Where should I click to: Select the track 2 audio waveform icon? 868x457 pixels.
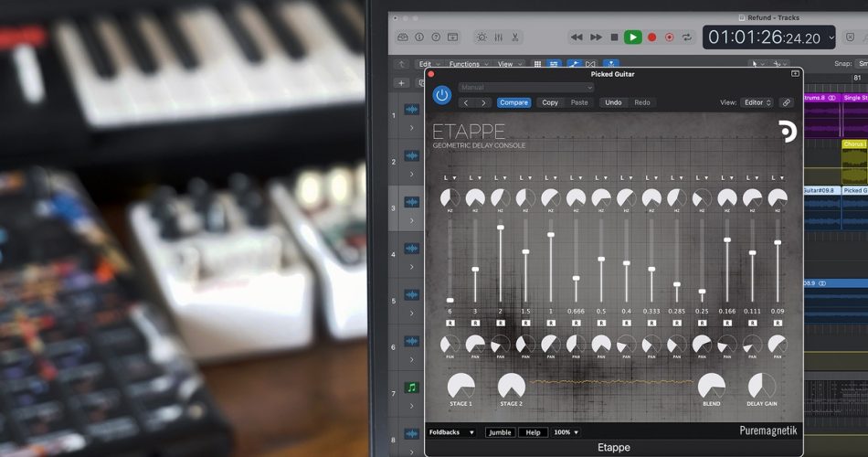(x=411, y=156)
